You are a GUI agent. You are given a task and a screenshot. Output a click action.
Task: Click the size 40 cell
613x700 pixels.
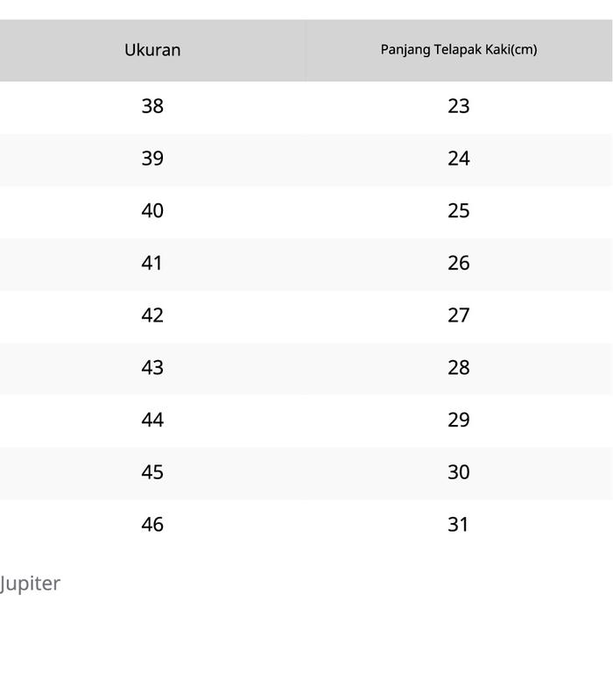pyautogui.click(x=152, y=211)
